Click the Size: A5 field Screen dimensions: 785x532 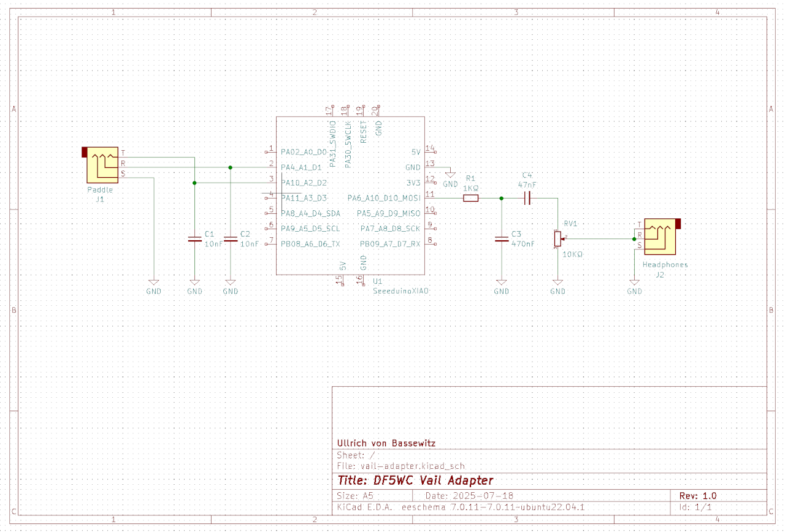pos(355,496)
